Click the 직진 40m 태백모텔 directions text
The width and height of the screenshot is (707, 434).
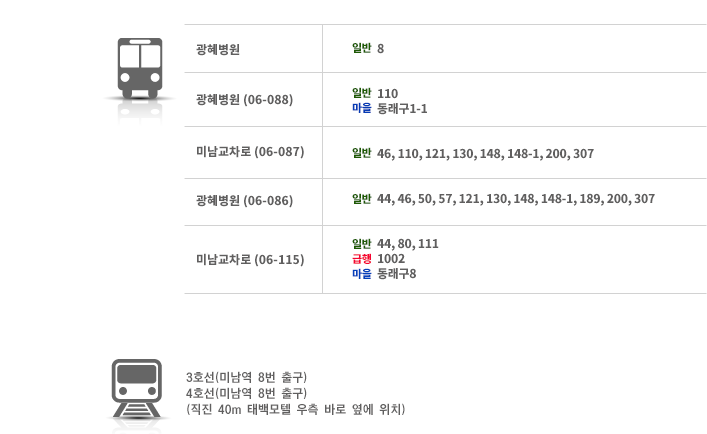[x=296, y=409]
